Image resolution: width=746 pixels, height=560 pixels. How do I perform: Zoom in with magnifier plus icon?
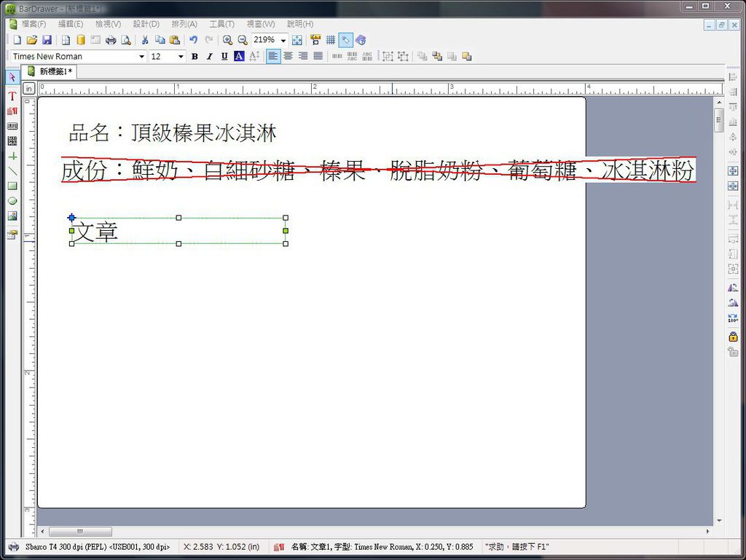[228, 40]
